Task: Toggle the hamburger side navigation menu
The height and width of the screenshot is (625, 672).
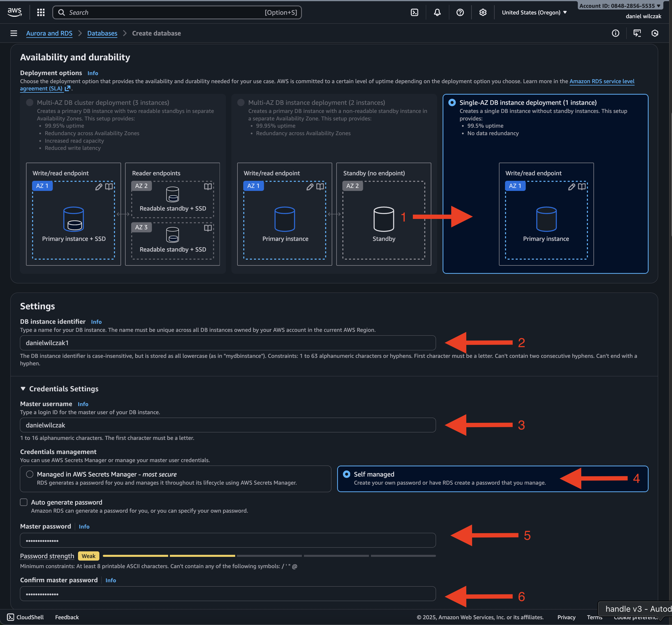Action: 14,33
